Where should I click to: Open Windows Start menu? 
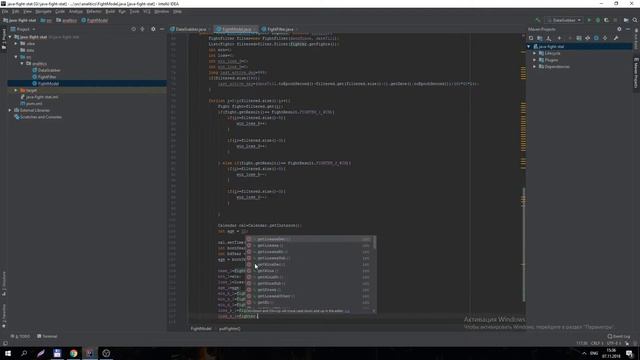(8, 353)
